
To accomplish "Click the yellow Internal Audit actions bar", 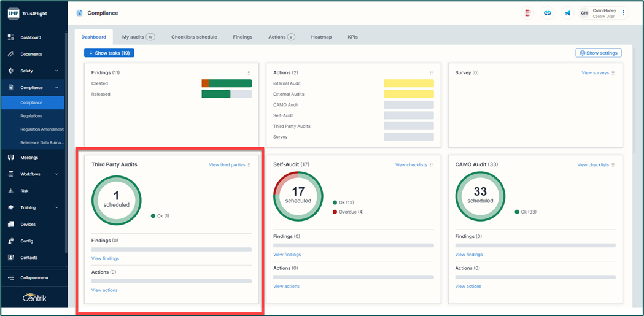I will pyautogui.click(x=408, y=83).
